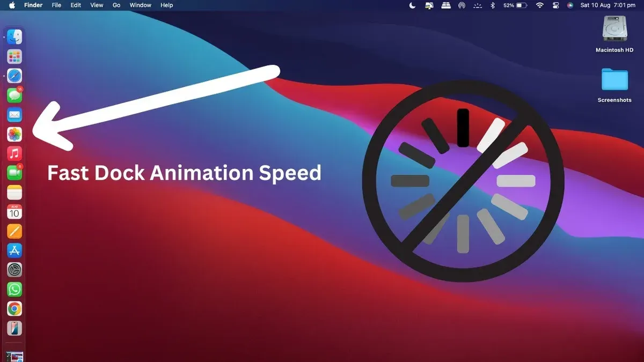Open Mail app in the Dock
The width and height of the screenshot is (644, 362).
pos(14,115)
